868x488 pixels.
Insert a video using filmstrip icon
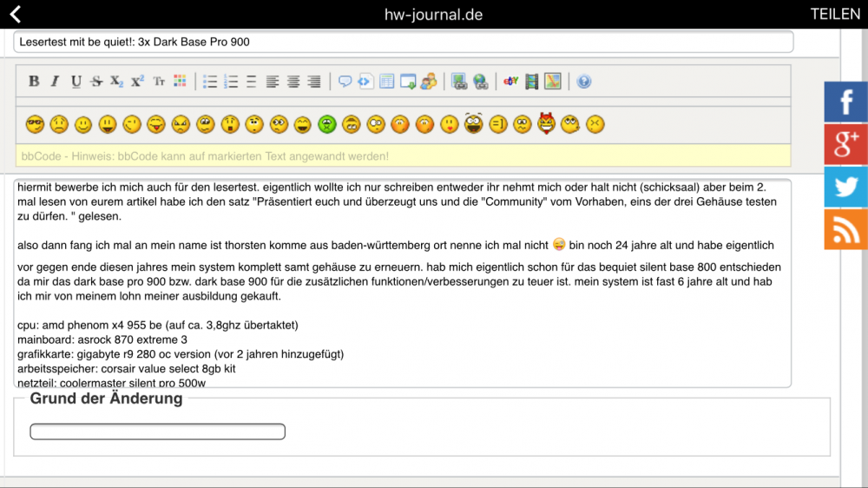tap(531, 82)
